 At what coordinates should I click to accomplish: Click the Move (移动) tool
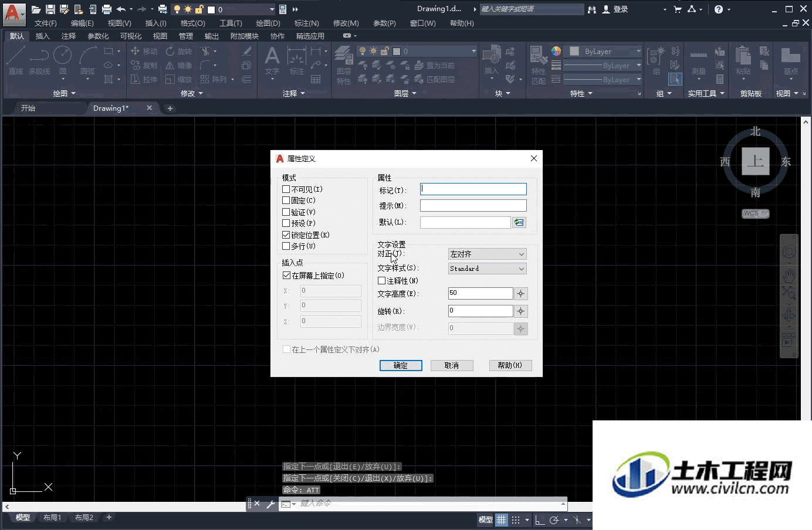point(144,51)
